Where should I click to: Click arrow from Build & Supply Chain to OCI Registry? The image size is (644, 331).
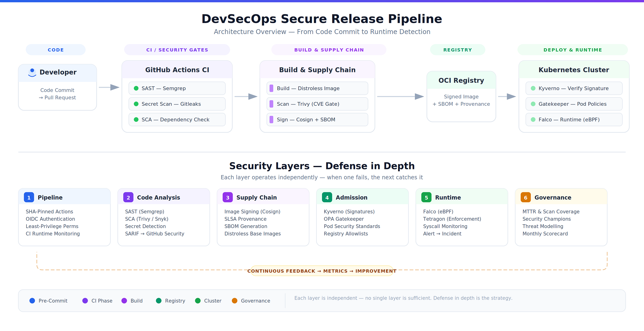pyautogui.click(x=401, y=96)
